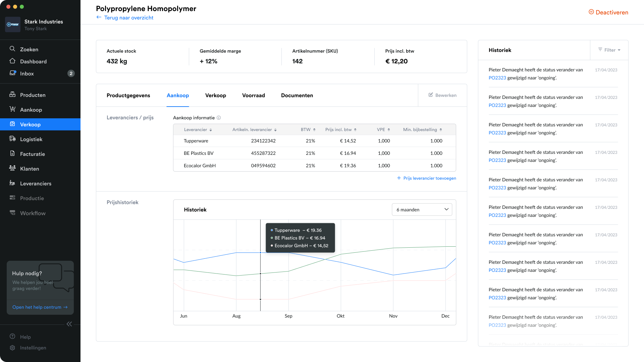This screenshot has width=644, height=362.
Task: Click the Instellingen gear icon
Action: [12, 348]
